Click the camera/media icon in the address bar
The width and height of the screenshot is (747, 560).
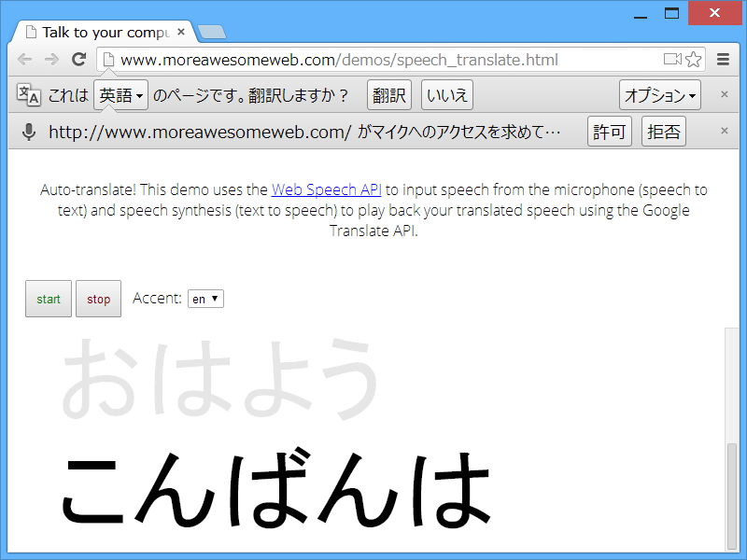coord(670,58)
